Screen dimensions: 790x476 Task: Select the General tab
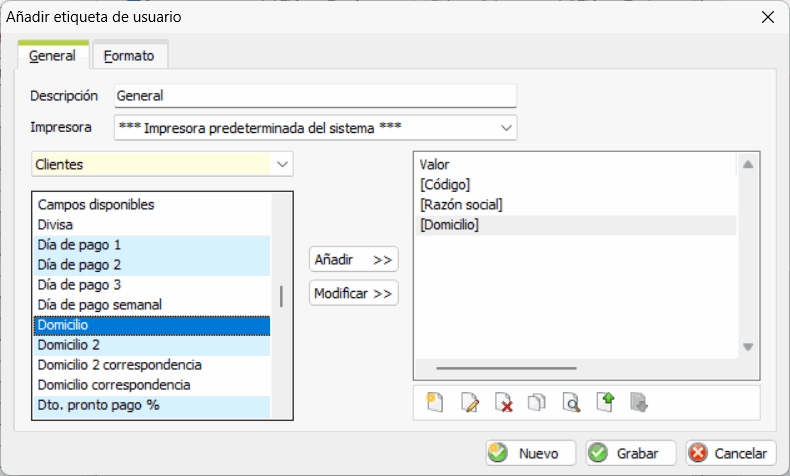53,55
